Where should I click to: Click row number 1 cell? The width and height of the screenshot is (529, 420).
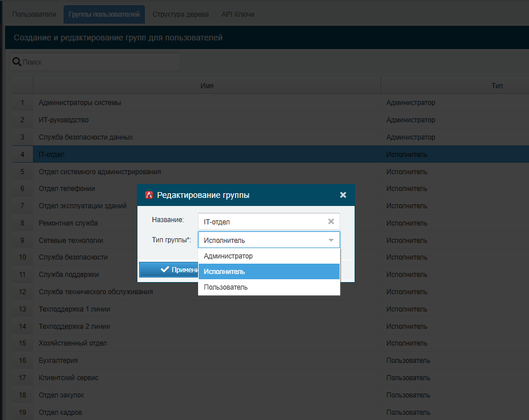[x=23, y=103]
